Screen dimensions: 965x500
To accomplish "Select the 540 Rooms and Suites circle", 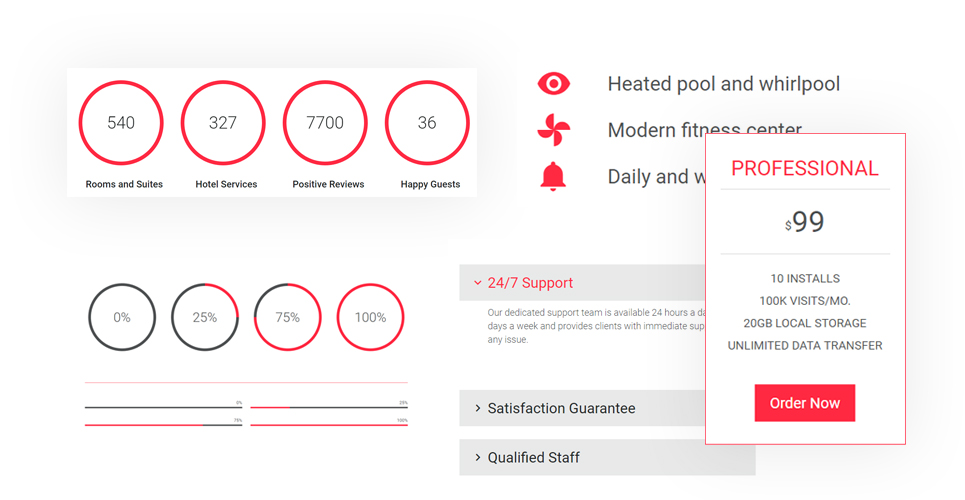I will (121, 123).
